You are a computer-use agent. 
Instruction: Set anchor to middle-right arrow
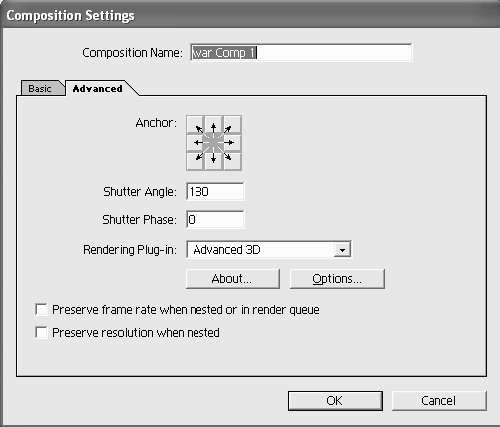point(232,143)
